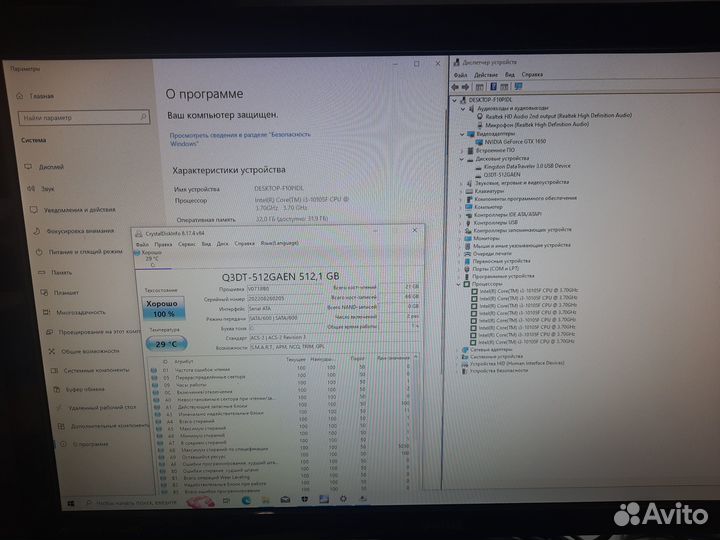720x540 pixels.
Task: Click the Память sidebar item in Settings
Action: pos(62,272)
